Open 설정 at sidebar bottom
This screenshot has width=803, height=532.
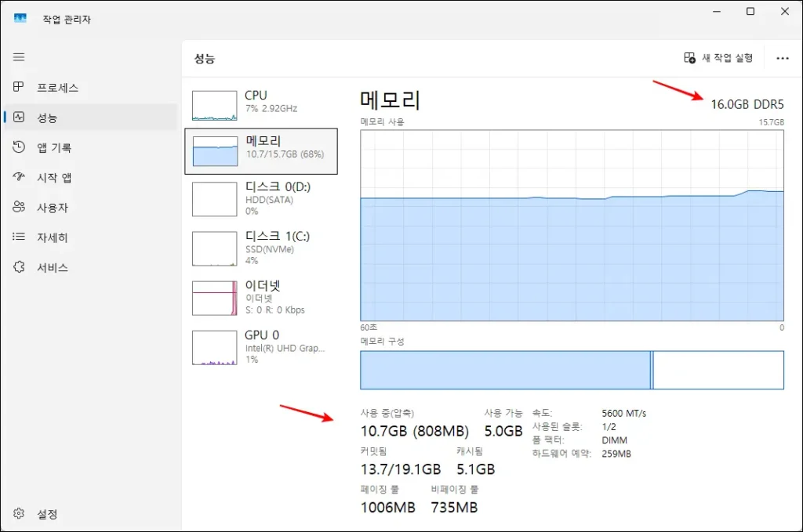pos(91,513)
